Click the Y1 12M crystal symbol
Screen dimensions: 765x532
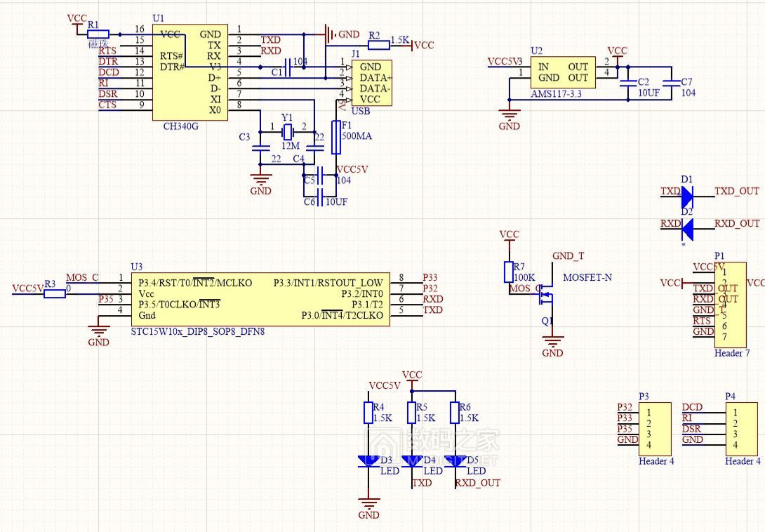288,131
